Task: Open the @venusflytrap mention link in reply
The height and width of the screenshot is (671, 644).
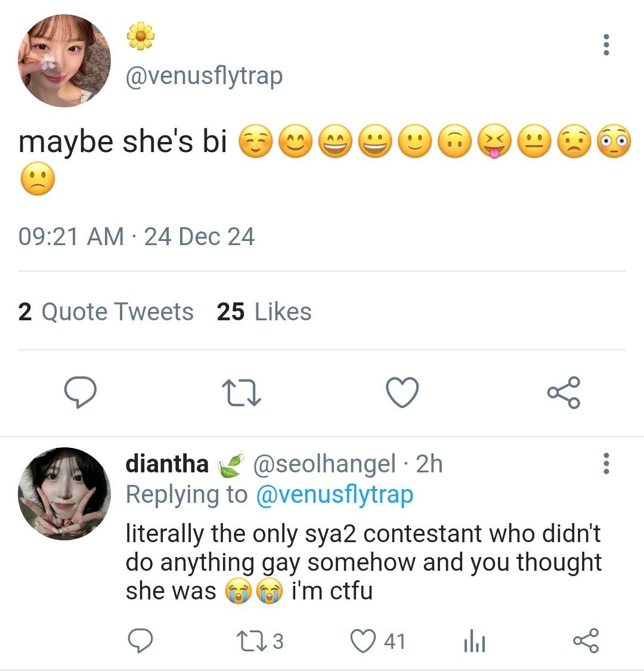Action: pyautogui.click(x=335, y=494)
